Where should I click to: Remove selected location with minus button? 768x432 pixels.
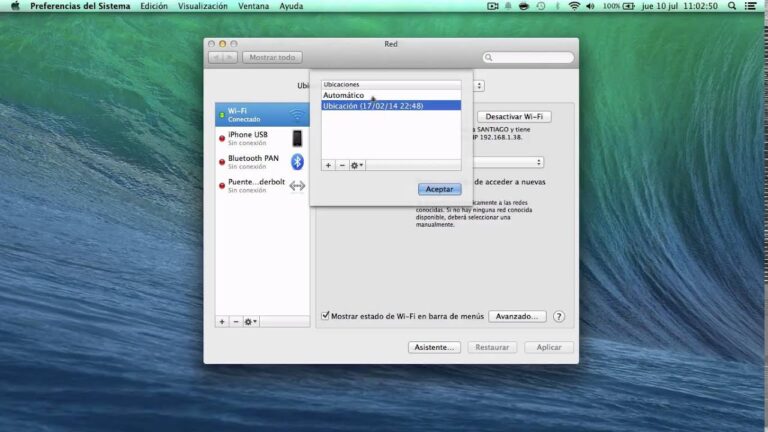[x=342, y=165]
